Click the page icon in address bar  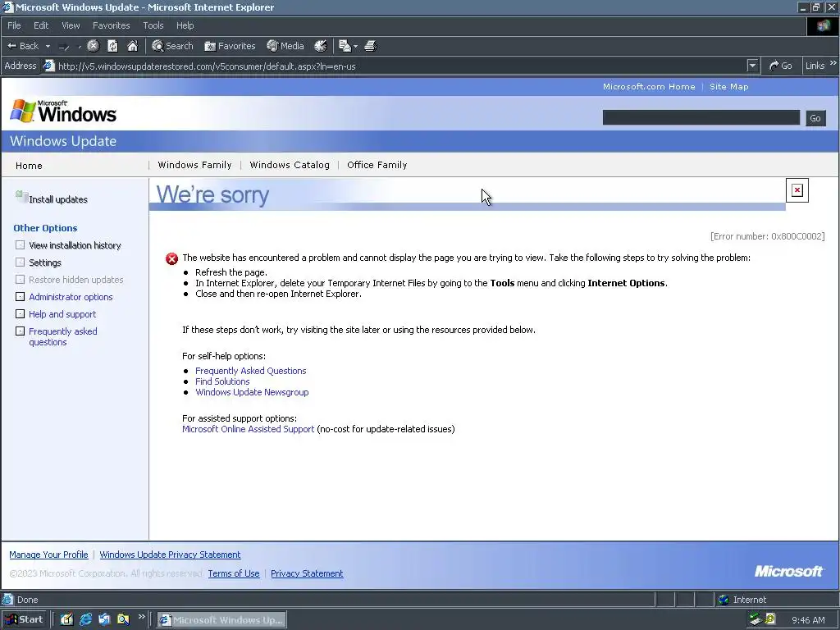(48, 66)
